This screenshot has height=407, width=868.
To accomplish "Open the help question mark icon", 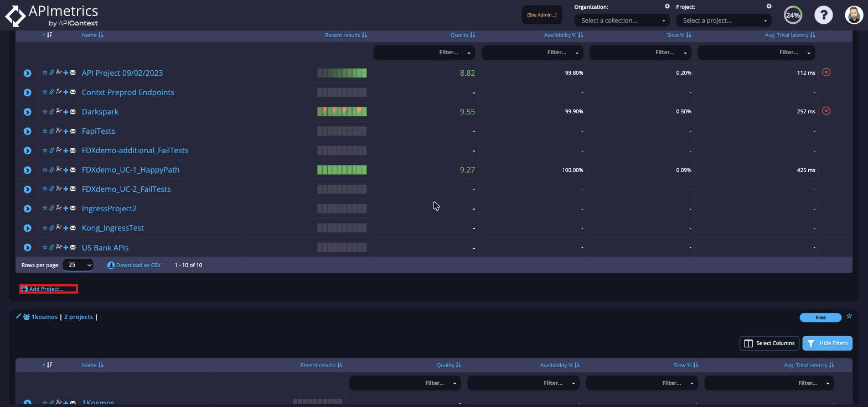I will (x=823, y=15).
